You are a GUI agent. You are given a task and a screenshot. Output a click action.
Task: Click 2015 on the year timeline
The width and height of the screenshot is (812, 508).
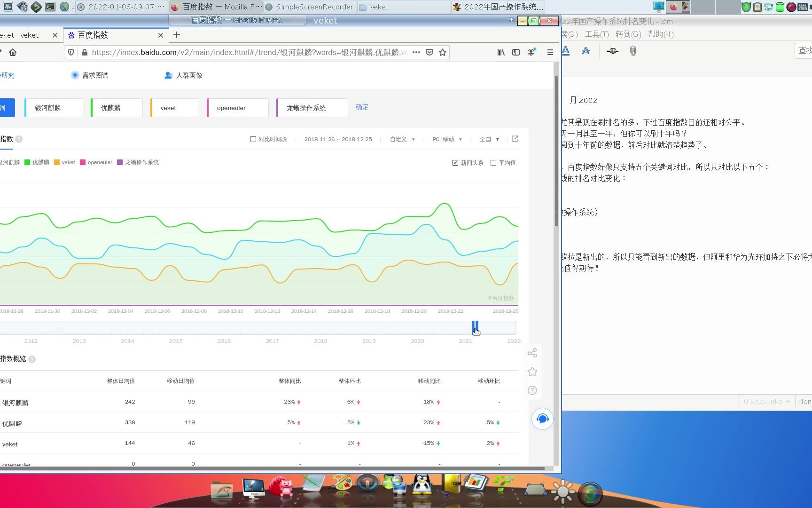point(176,341)
